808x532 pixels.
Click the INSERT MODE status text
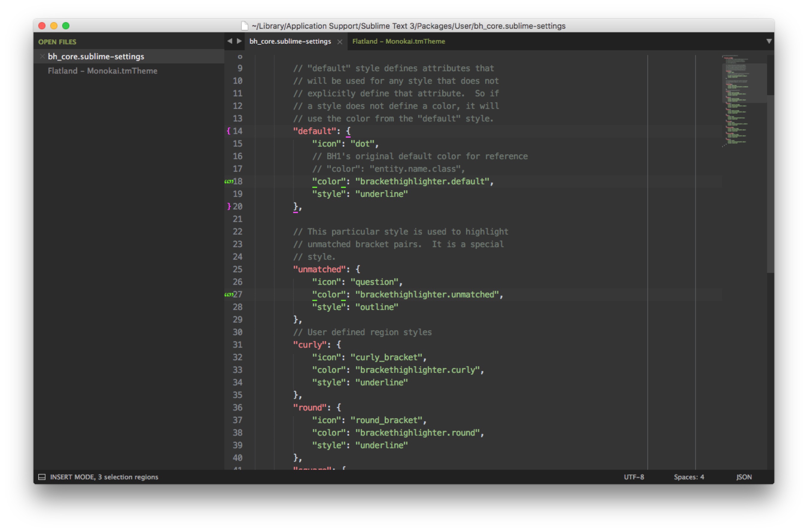[x=104, y=477]
